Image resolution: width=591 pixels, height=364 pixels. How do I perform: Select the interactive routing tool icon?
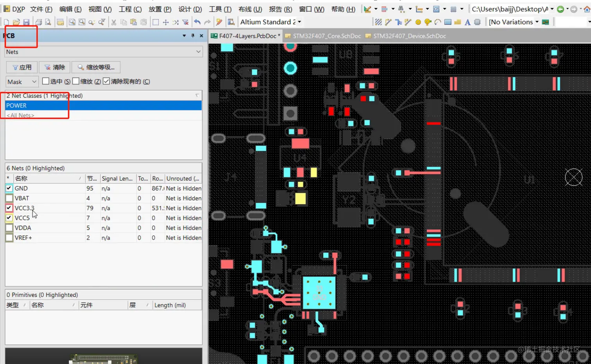click(x=388, y=22)
